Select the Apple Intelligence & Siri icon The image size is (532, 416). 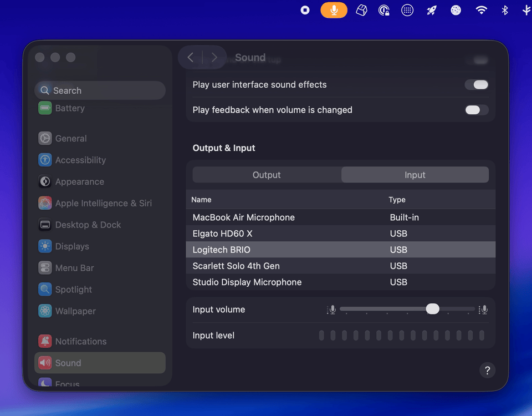tap(45, 203)
